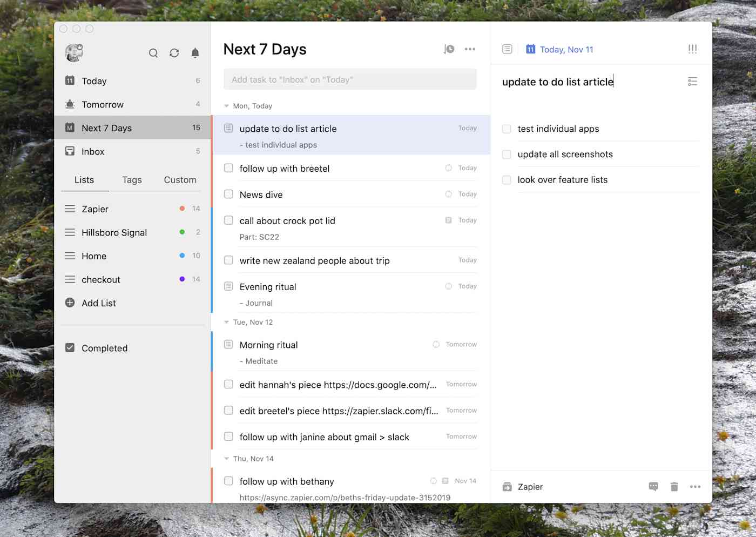756x537 pixels.
Task: Select follow up with janine about gmail task
Action: click(350, 437)
